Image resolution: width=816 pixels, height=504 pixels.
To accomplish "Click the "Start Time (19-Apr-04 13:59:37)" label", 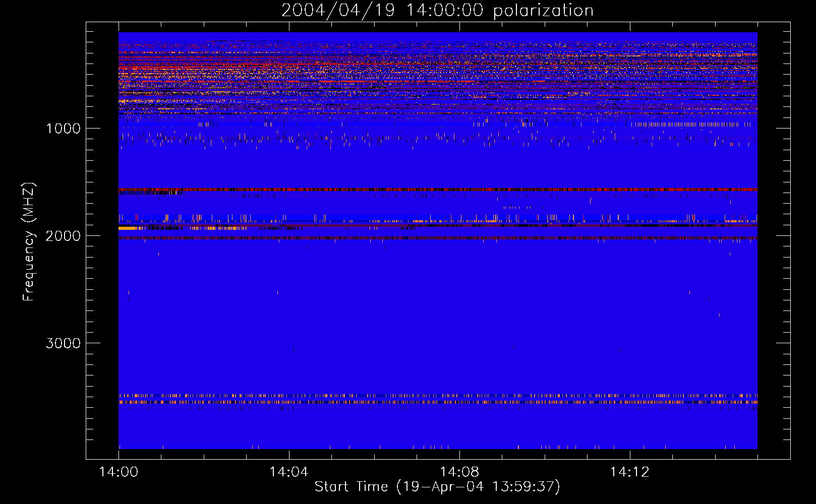I will click(x=437, y=487).
